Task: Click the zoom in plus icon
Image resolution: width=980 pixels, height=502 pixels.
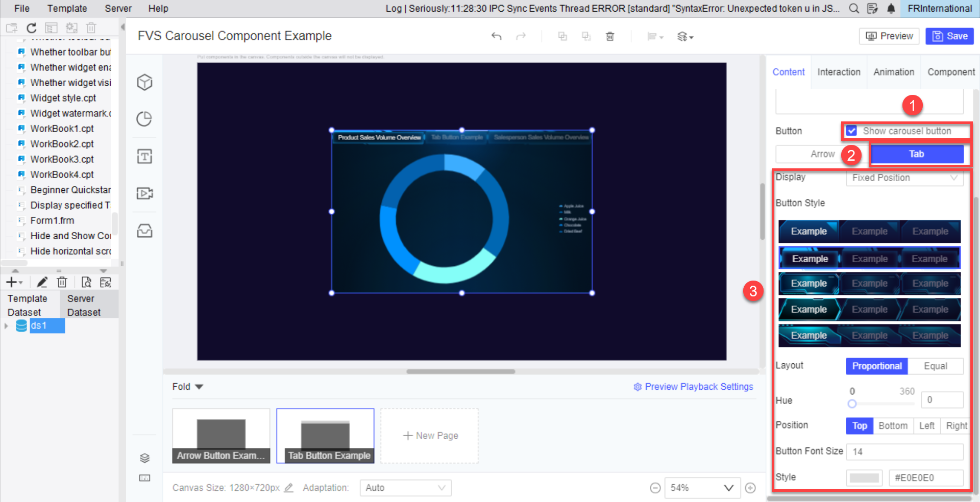Action: click(x=750, y=488)
